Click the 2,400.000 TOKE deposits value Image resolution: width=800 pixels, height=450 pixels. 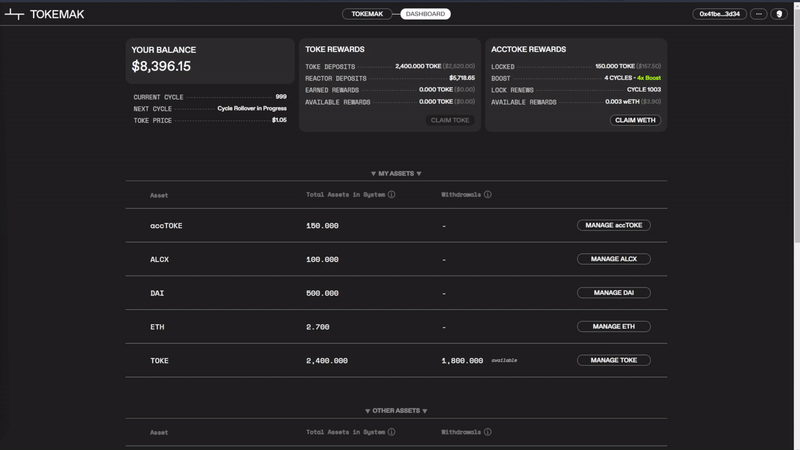(x=418, y=66)
